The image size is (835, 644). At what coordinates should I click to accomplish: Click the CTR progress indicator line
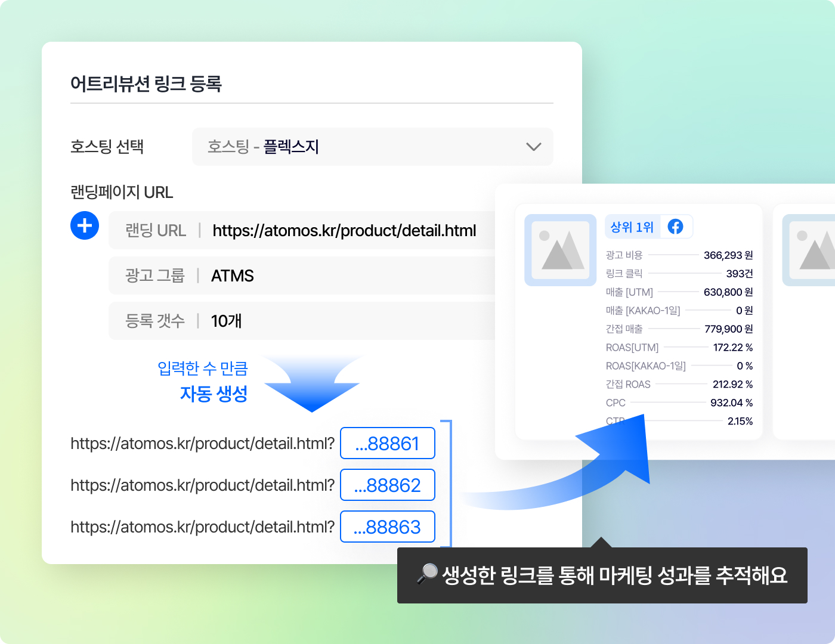(686, 421)
